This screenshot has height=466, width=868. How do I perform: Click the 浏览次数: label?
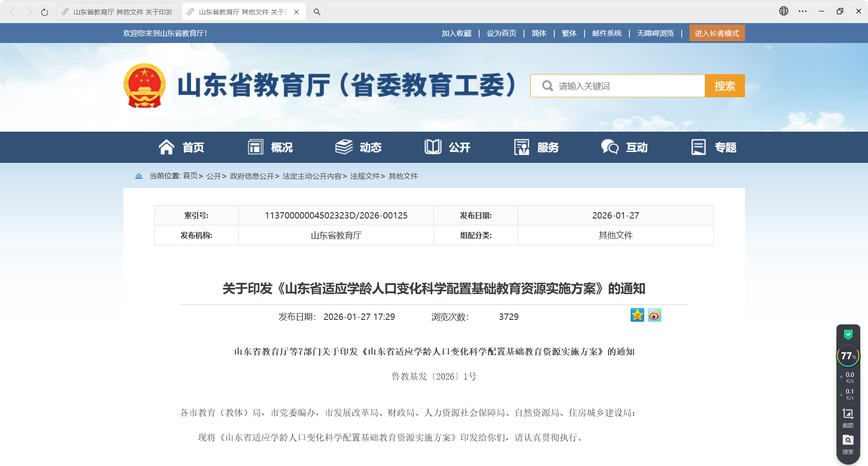pyautogui.click(x=450, y=317)
